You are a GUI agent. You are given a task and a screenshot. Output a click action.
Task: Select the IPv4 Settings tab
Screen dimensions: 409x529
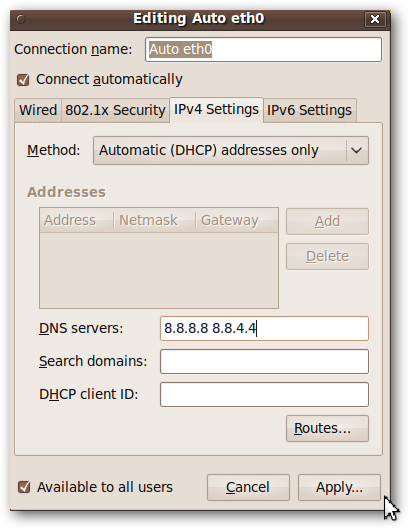216,109
